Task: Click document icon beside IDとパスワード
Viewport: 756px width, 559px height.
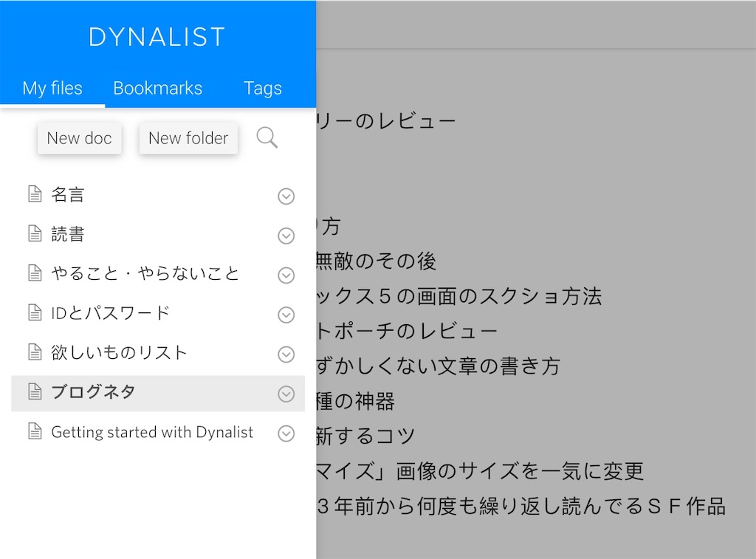Action: click(35, 312)
